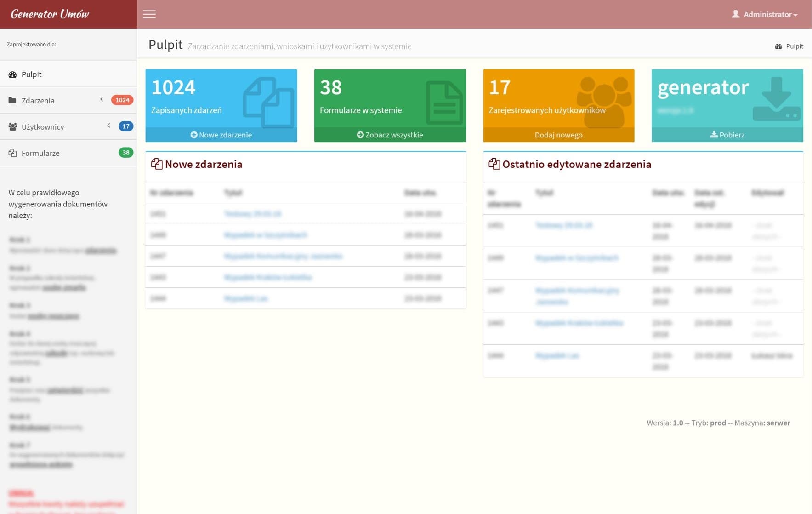Expand Zdarzenia submenu chevron
The image size is (812, 514).
click(x=102, y=99)
